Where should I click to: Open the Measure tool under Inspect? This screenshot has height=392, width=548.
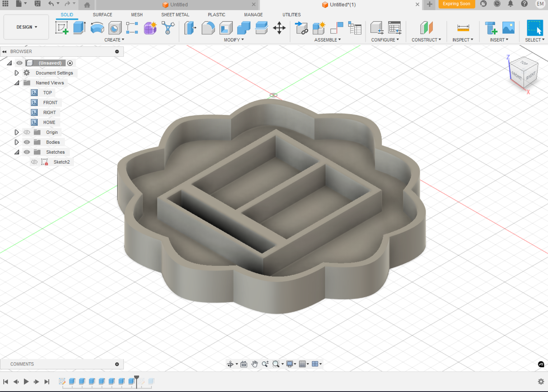463,28
